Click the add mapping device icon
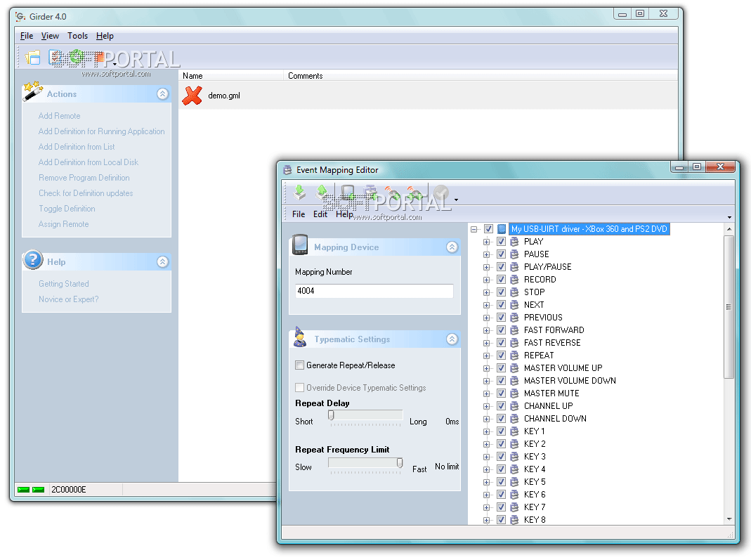The image size is (751, 560). click(x=348, y=193)
